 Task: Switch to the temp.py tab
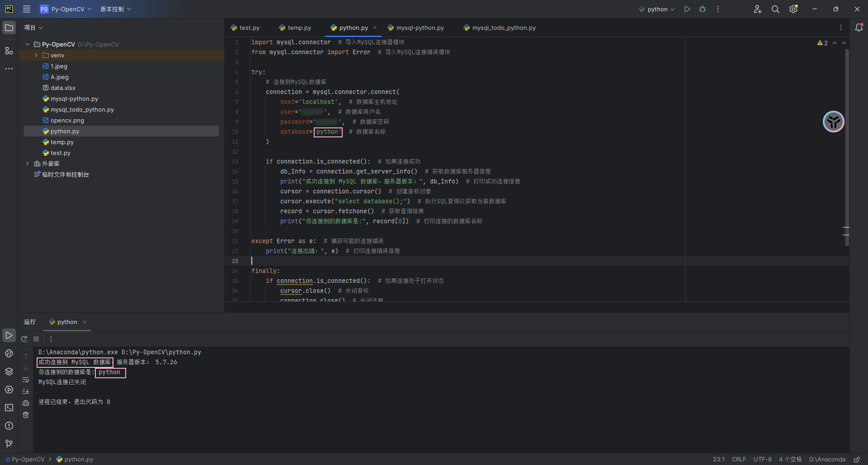click(x=298, y=28)
